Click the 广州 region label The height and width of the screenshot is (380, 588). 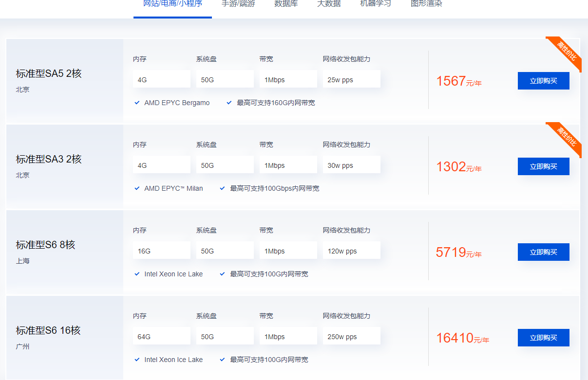(x=22, y=346)
